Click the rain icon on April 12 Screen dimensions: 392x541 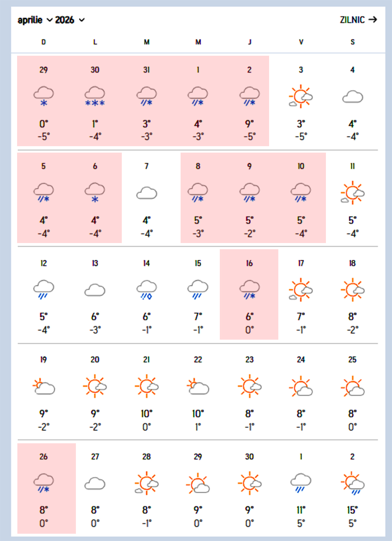click(43, 290)
